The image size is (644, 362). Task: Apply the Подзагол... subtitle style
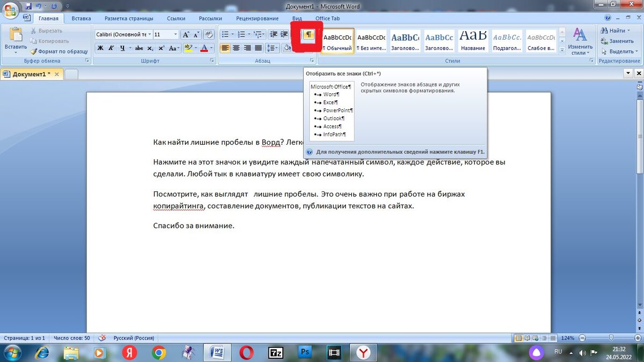tap(507, 41)
